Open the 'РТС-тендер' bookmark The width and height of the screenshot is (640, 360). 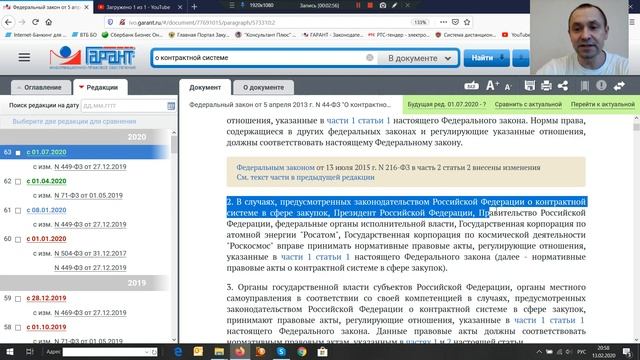pos(399,35)
